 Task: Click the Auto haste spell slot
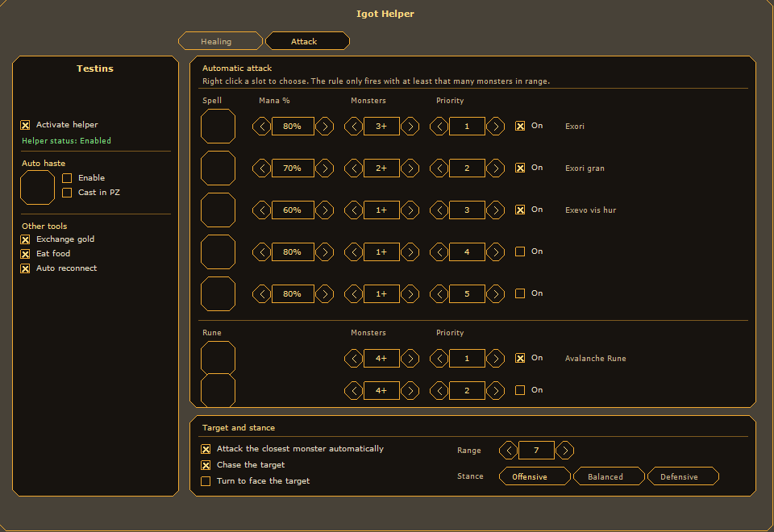click(37, 188)
